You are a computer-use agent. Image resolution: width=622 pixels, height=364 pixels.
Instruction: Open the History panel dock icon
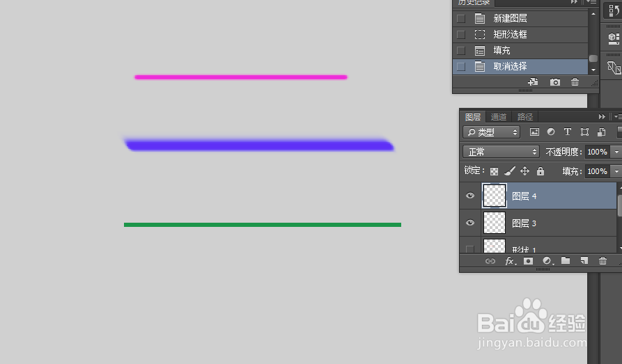tap(614, 10)
